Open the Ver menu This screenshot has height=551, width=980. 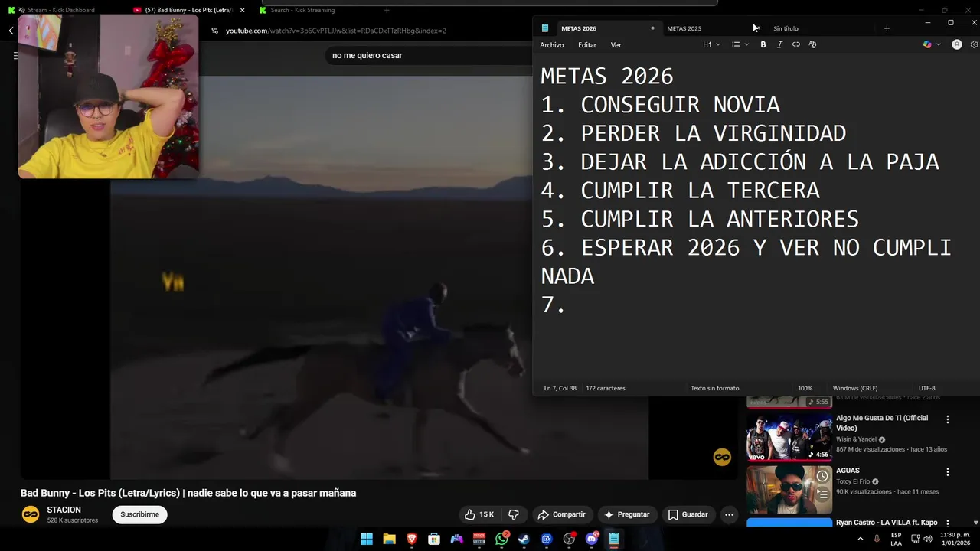(616, 45)
